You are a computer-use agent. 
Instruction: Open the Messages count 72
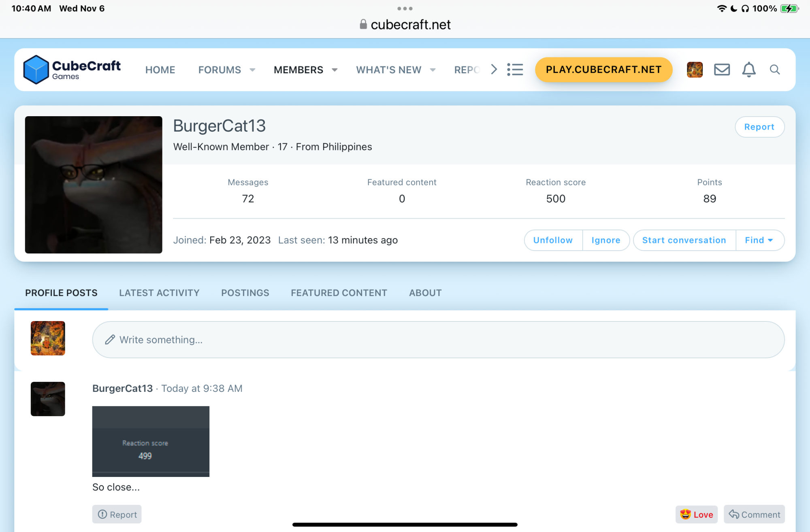coord(248,198)
